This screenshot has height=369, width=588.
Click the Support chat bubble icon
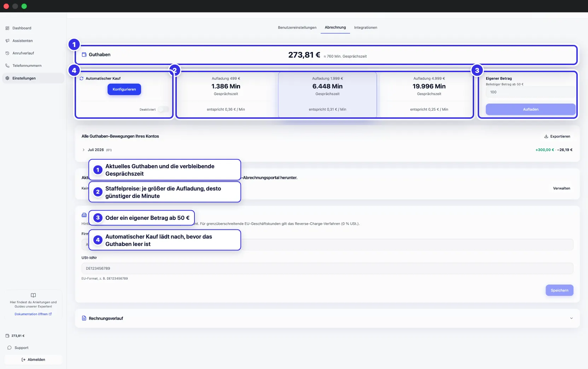[10, 348]
